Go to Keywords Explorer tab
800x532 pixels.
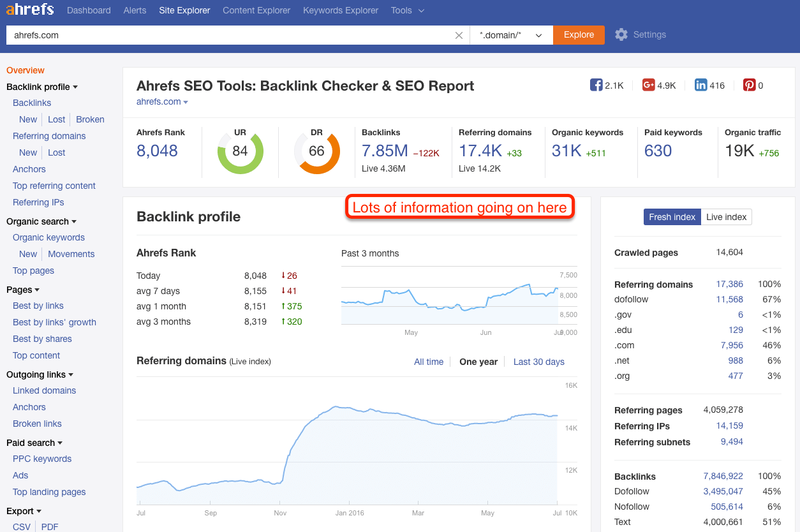(x=341, y=10)
